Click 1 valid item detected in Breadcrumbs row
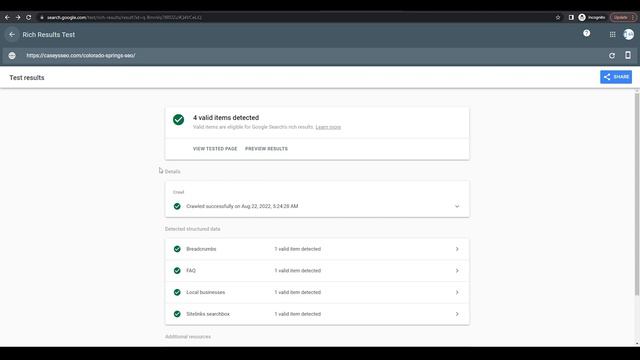The width and height of the screenshot is (640, 360). click(x=298, y=249)
